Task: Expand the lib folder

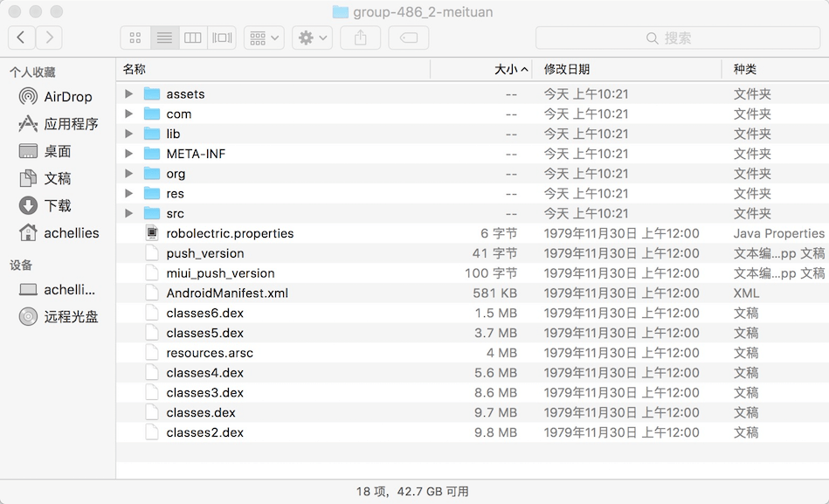Action: [128, 134]
